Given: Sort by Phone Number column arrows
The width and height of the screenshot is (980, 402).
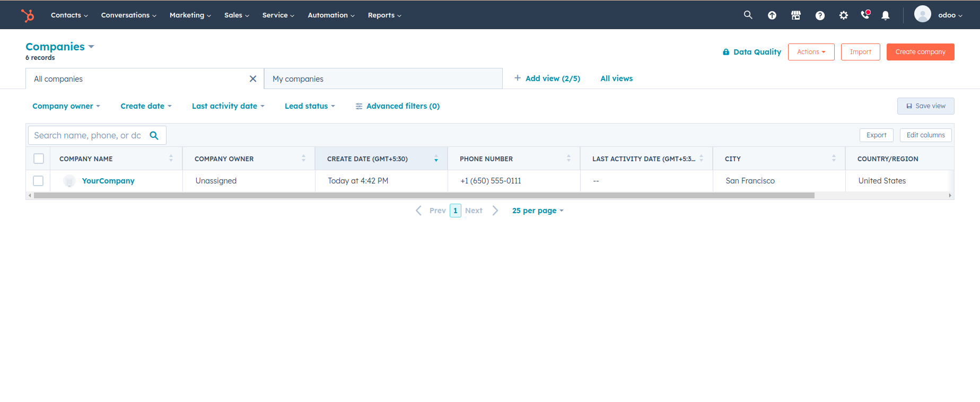Looking at the screenshot, I should pos(568,159).
